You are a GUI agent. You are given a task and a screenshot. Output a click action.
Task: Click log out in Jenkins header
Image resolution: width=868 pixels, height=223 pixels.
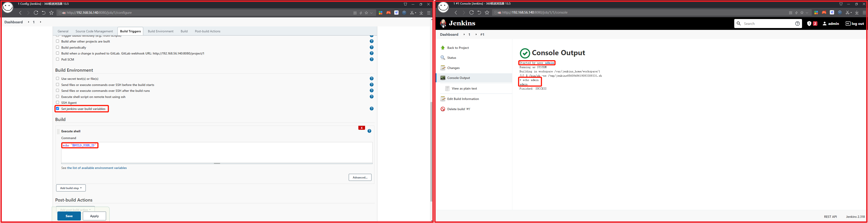[854, 24]
